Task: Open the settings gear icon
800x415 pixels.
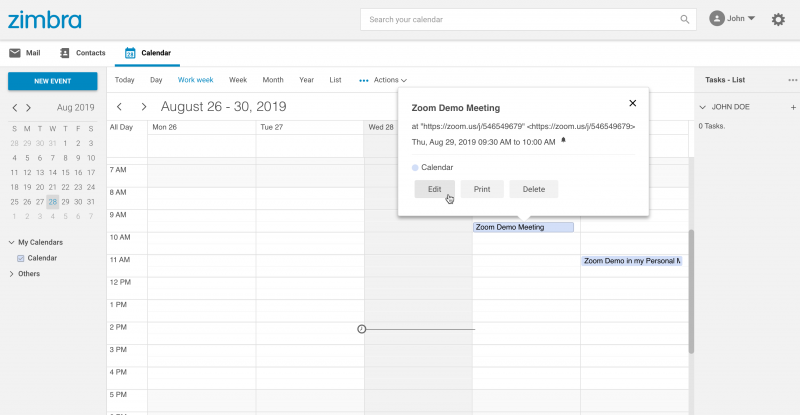Action: 778,19
